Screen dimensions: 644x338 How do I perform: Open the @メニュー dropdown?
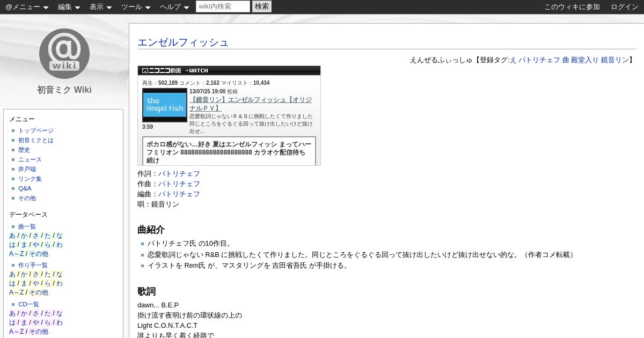(x=27, y=7)
